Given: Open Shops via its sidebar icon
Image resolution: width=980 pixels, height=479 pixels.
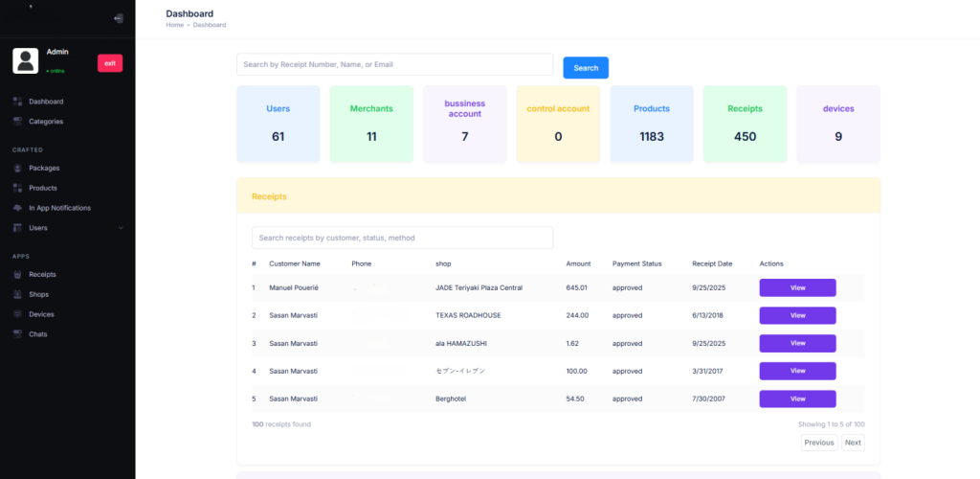Looking at the screenshot, I should (x=18, y=295).
